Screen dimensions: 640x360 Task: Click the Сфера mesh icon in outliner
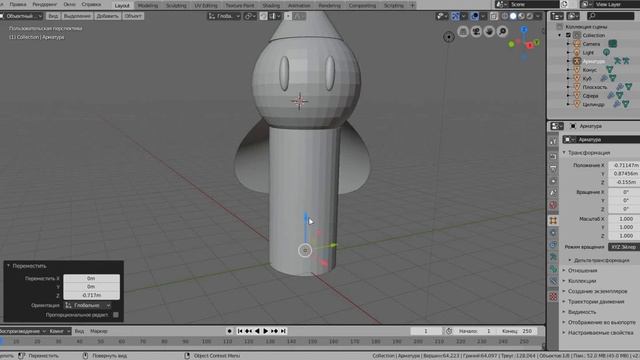[x=577, y=96]
